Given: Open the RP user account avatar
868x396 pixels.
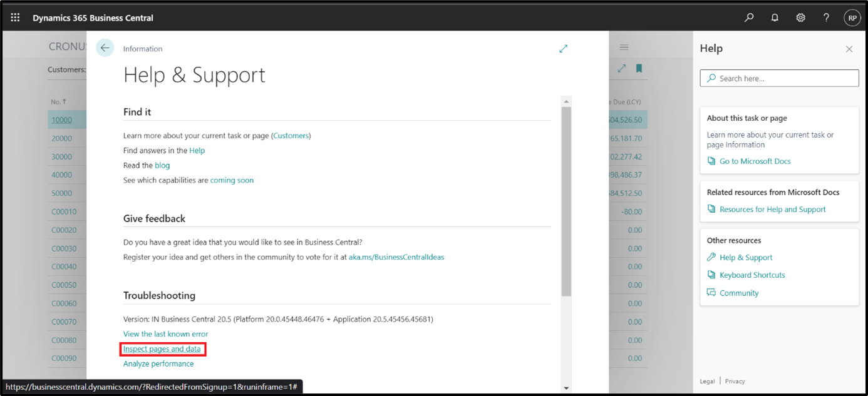Looking at the screenshot, I should point(852,18).
